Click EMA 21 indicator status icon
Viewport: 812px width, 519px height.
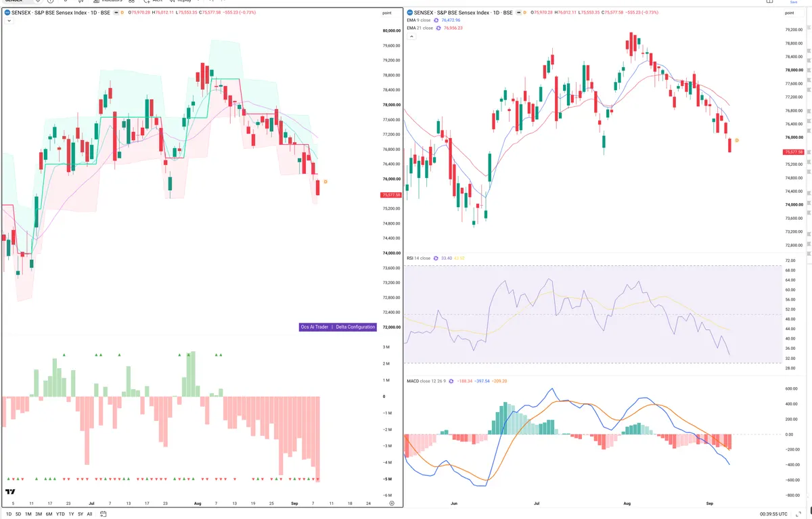pos(438,28)
